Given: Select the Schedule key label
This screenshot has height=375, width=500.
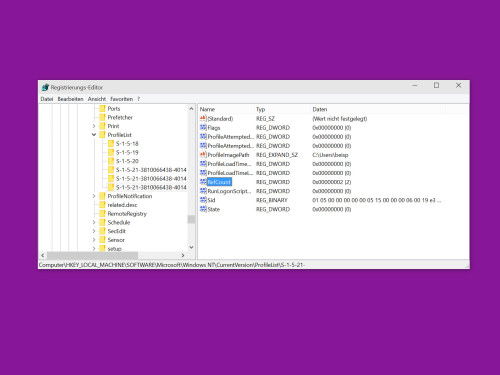Looking at the screenshot, I should 119,222.
